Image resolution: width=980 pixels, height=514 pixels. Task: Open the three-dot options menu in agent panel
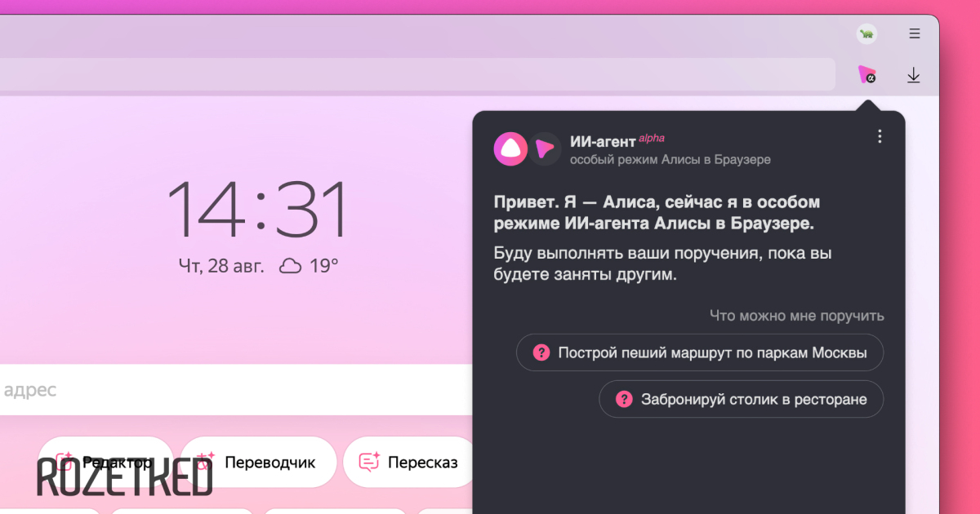(880, 136)
